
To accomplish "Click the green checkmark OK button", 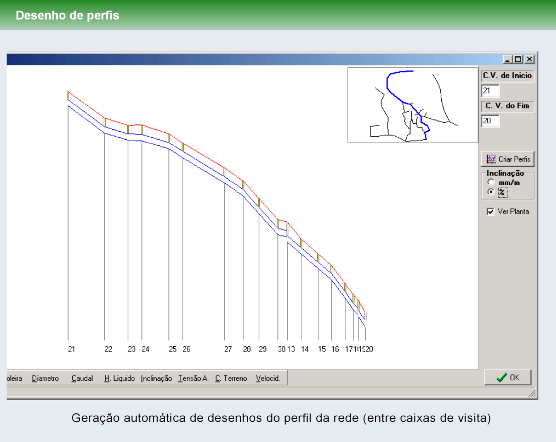I will 508,377.
